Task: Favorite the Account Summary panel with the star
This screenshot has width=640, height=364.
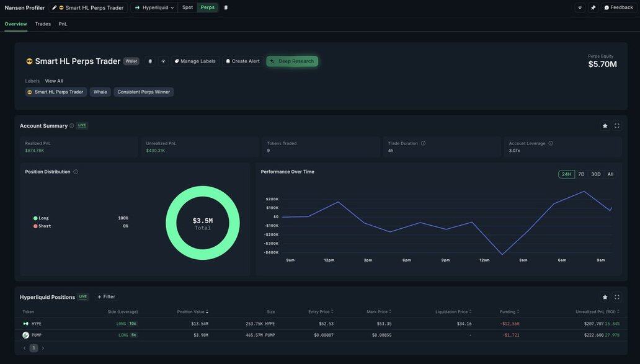Action: coord(605,126)
